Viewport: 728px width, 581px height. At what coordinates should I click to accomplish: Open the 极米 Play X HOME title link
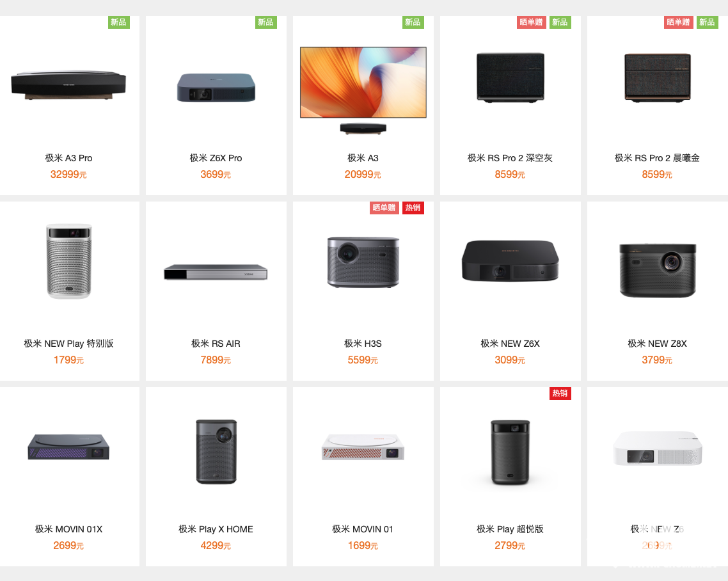(x=216, y=529)
